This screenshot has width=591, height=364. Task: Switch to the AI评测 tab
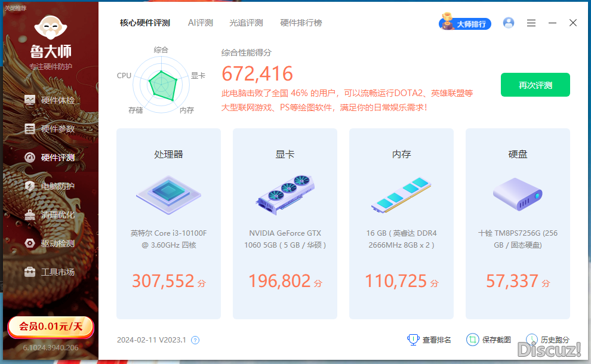[x=201, y=23]
